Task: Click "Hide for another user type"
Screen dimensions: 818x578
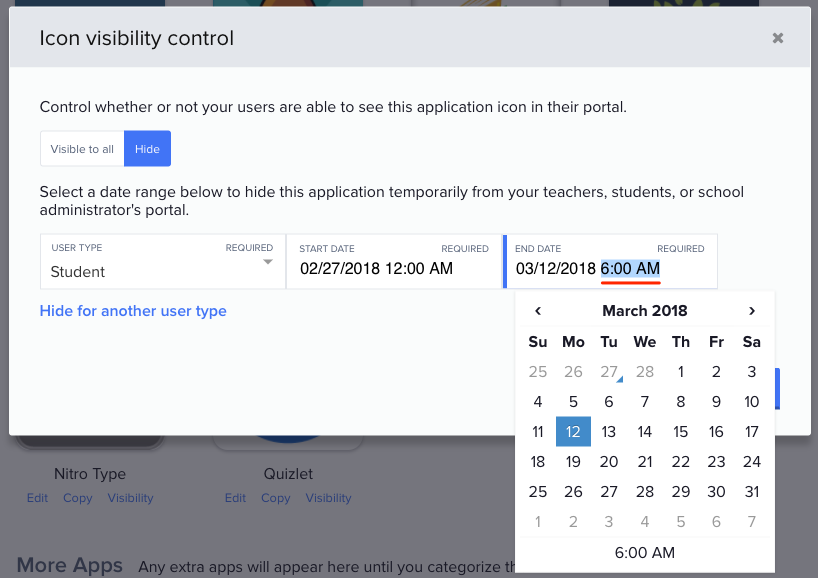Action: tap(132, 311)
